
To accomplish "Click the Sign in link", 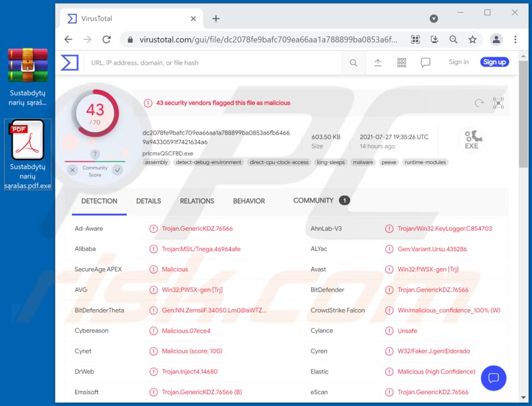I will (x=459, y=62).
